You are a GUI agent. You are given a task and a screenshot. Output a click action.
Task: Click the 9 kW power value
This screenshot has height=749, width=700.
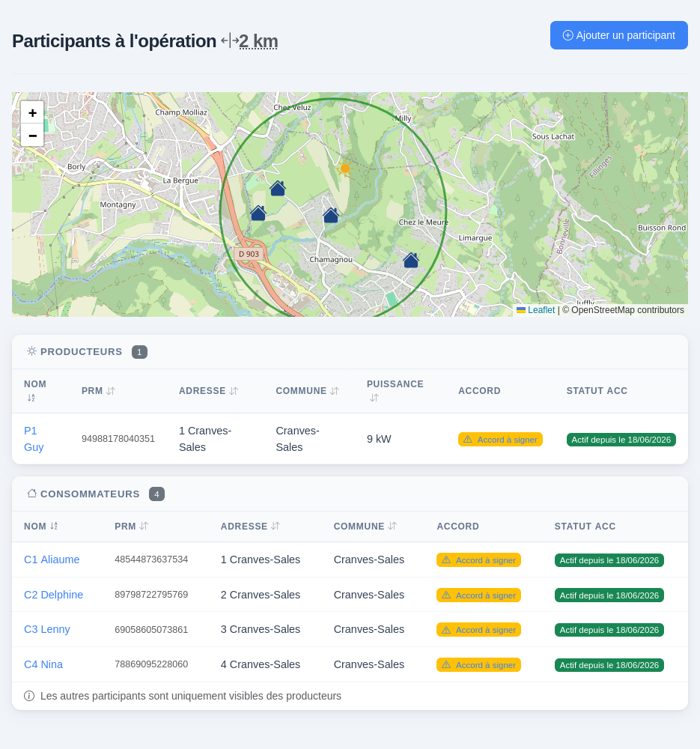tap(379, 439)
